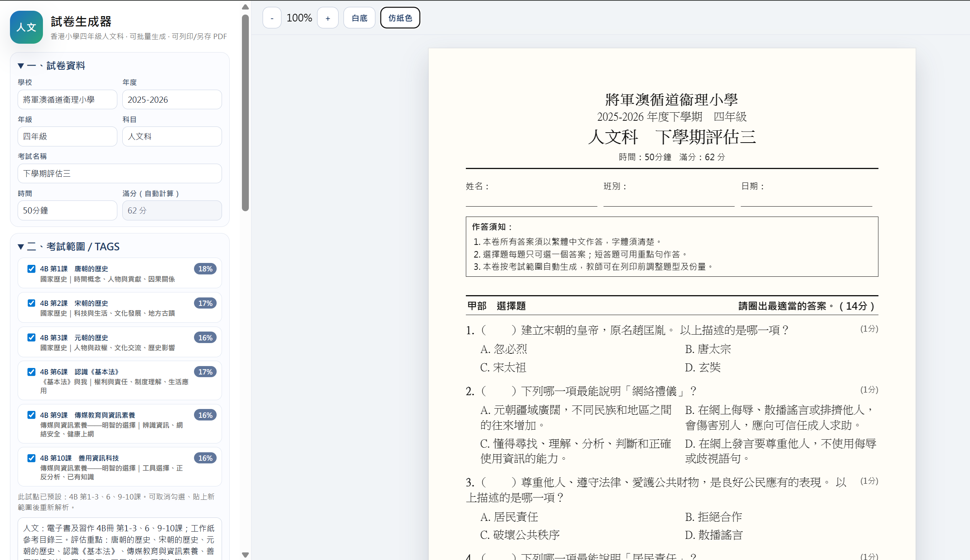Collapse the 一、試卷資料 section
Image resolution: width=970 pixels, height=560 pixels.
click(51, 66)
